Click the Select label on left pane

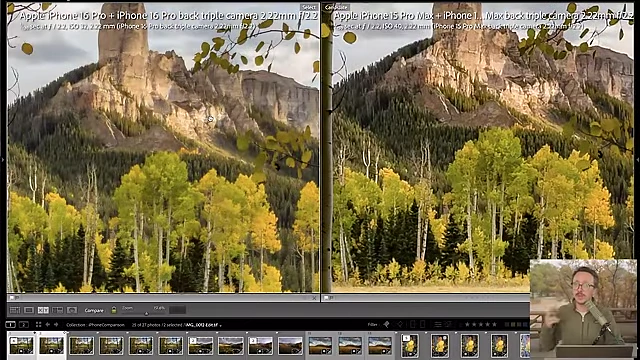click(309, 7)
